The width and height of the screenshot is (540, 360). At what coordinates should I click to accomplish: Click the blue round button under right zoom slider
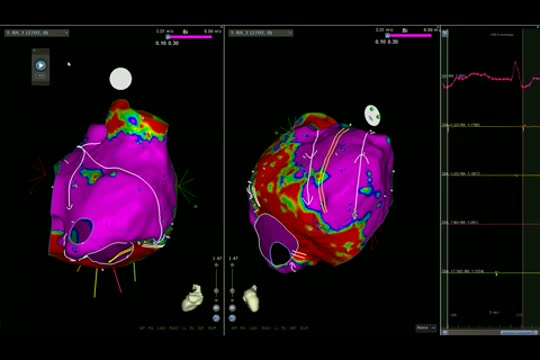tap(232, 318)
